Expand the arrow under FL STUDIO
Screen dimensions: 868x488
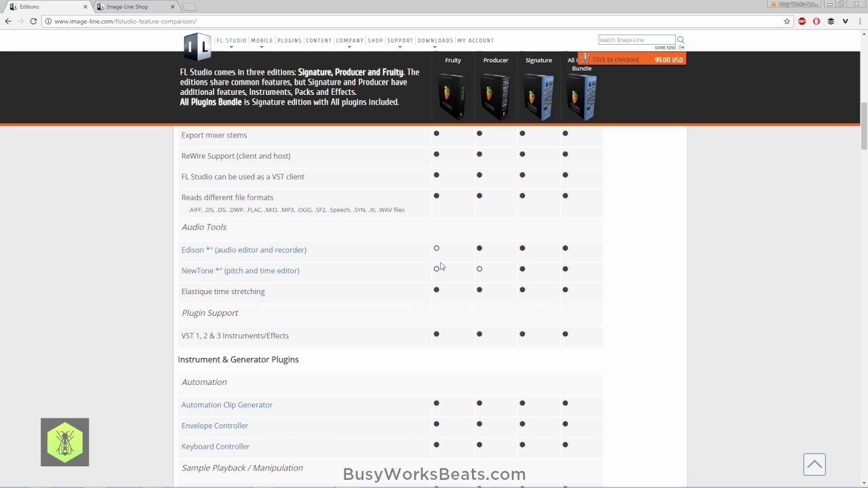point(231,47)
